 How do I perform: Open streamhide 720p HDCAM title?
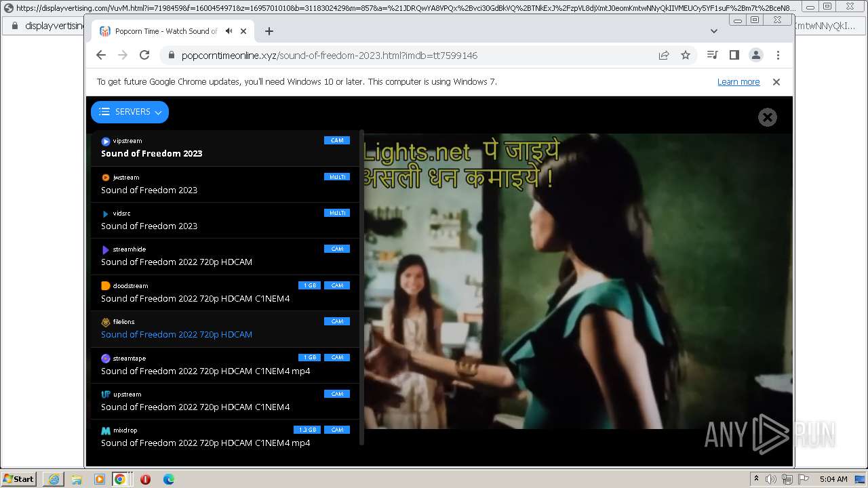click(176, 262)
